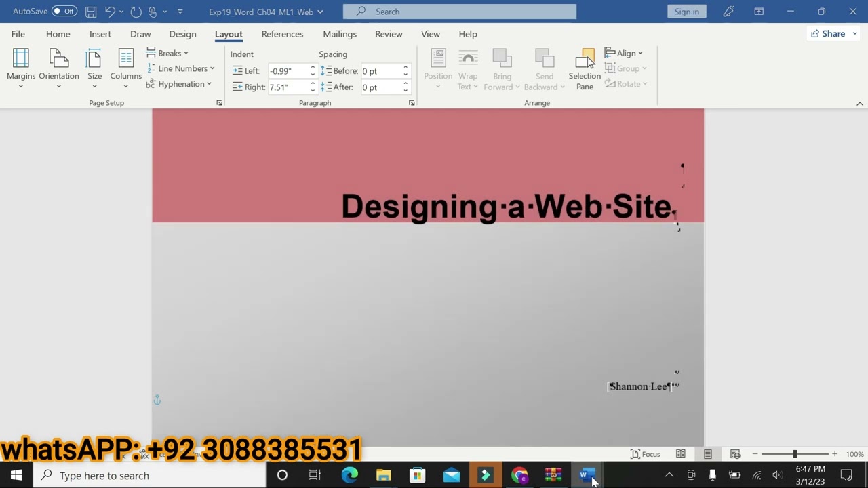The height and width of the screenshot is (488, 868).
Task: Click the zoom in plus button
Action: click(835, 454)
